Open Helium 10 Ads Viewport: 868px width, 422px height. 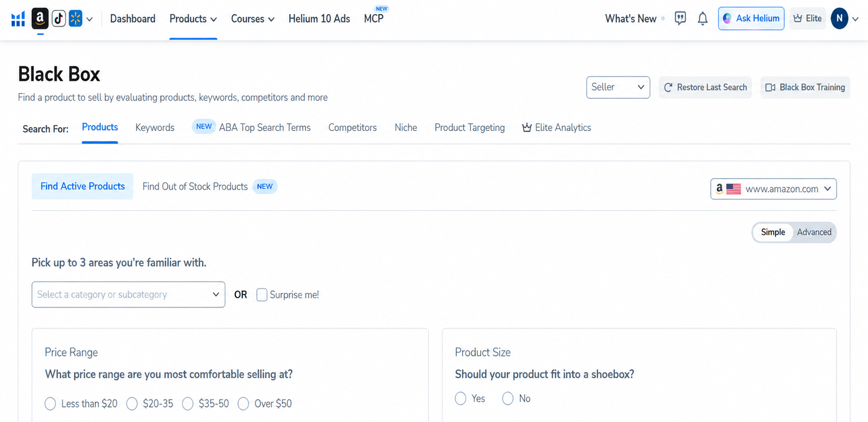click(x=319, y=19)
